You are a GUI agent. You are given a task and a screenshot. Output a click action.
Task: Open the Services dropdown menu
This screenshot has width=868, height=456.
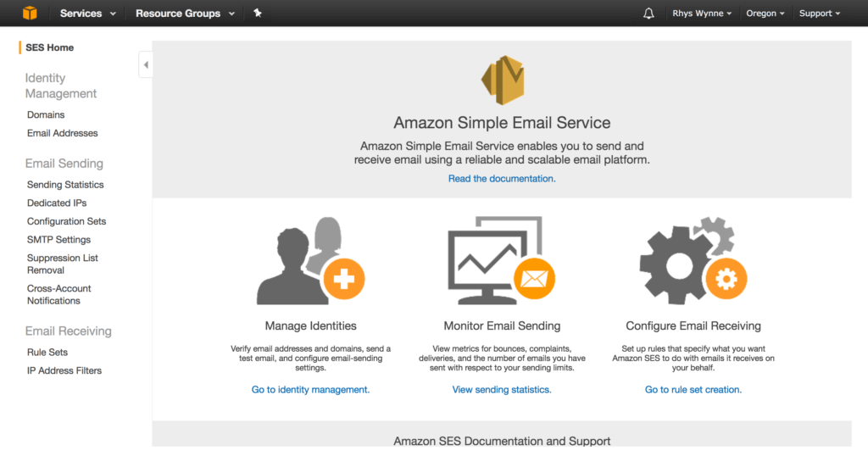point(88,14)
